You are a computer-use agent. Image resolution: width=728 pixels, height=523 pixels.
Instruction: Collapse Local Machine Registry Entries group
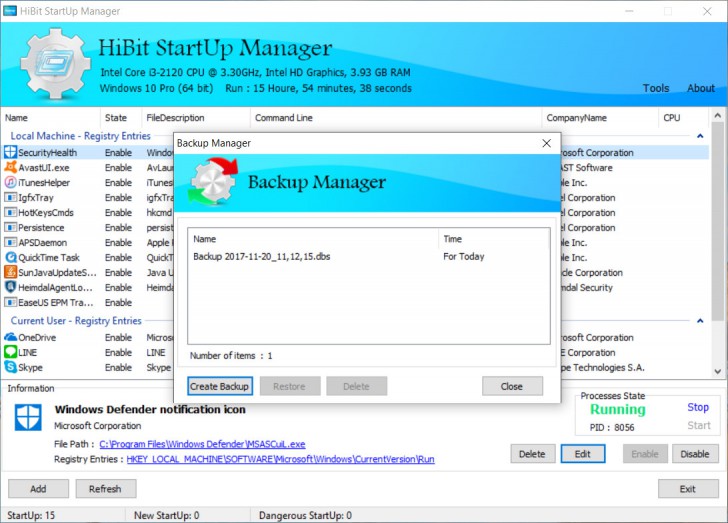click(x=700, y=136)
